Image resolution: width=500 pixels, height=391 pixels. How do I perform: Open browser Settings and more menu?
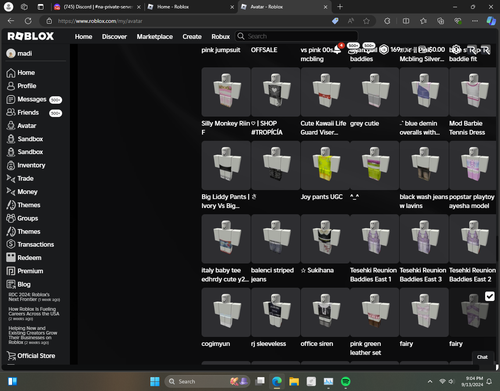(x=475, y=21)
